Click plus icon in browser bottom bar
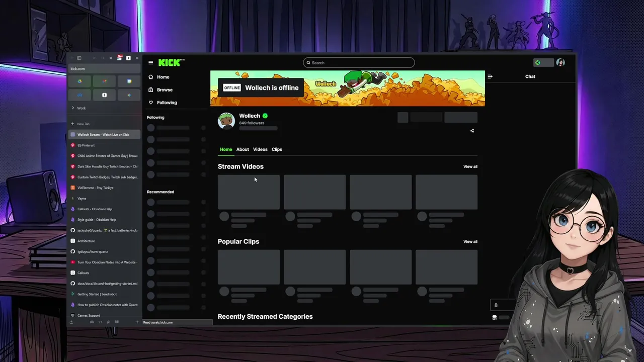Screen dimensions: 644x362 (x=137, y=322)
